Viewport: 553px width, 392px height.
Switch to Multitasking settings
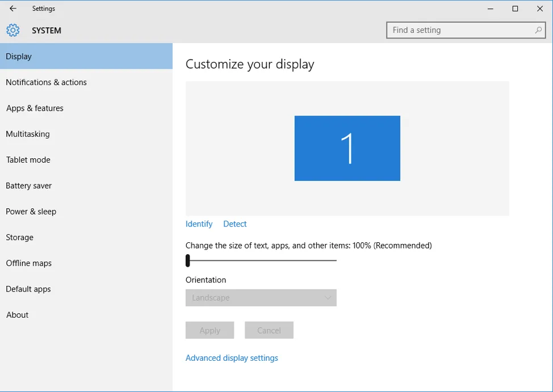(27, 134)
